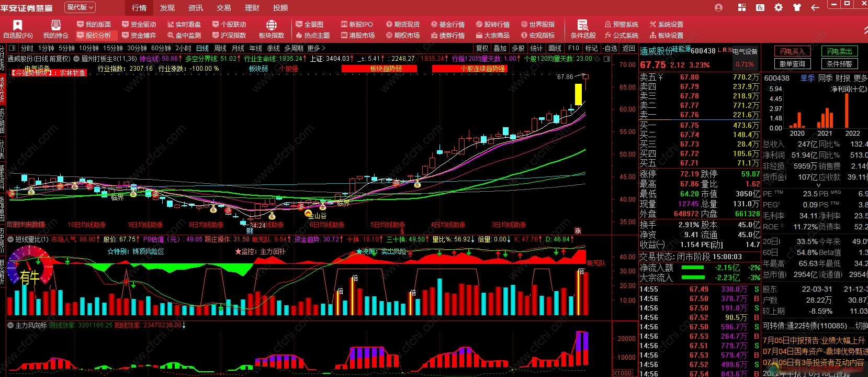Open 基金行情 fund quotes
Screen dimensions: 868x377
pyautogui.click(x=447, y=25)
